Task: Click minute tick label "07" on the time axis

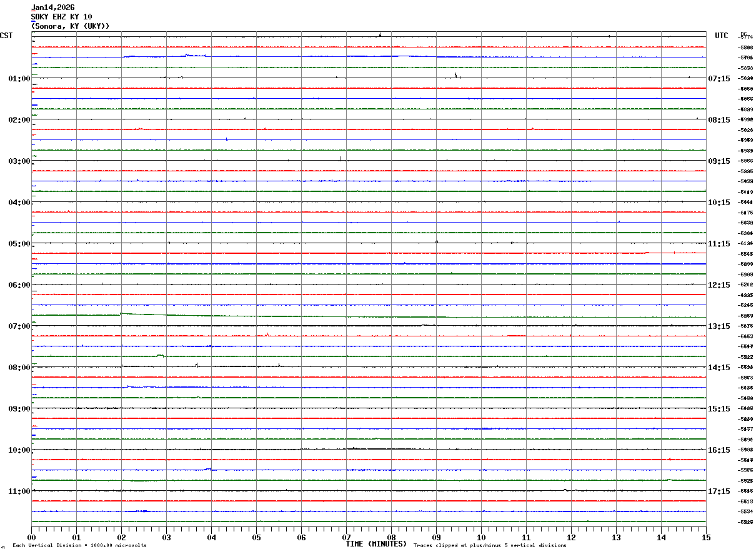Action: (346, 537)
